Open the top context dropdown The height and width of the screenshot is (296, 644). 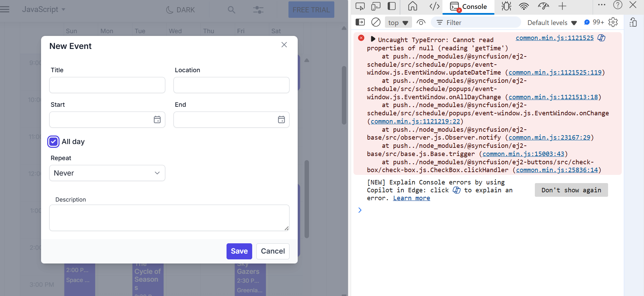398,23
